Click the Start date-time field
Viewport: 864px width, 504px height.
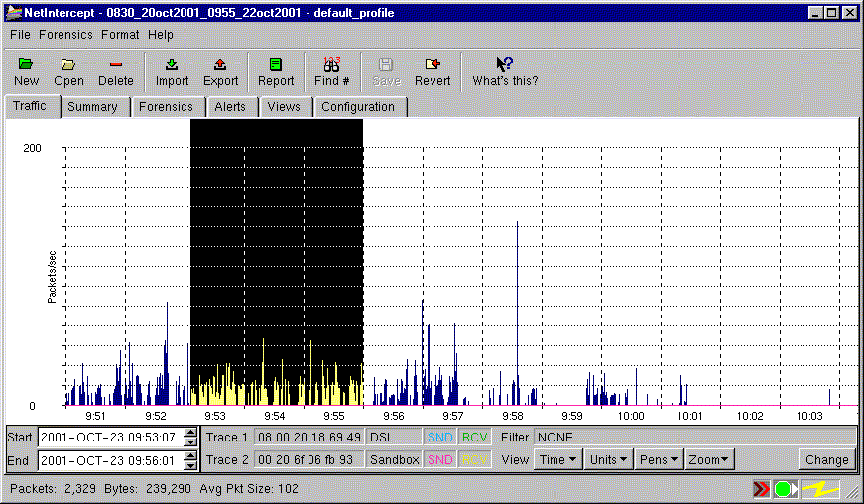pyautogui.click(x=111, y=438)
